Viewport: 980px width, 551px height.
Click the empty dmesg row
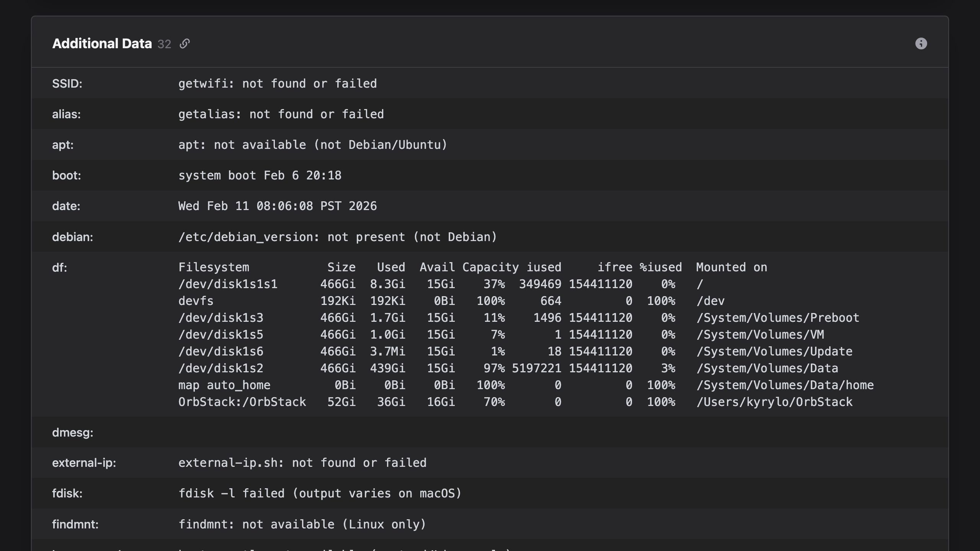point(73,432)
